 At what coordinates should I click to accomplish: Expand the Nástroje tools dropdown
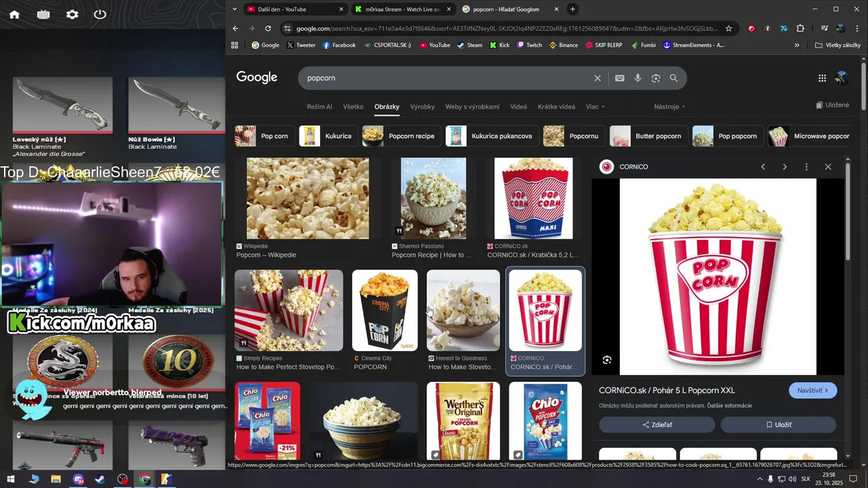coord(669,106)
